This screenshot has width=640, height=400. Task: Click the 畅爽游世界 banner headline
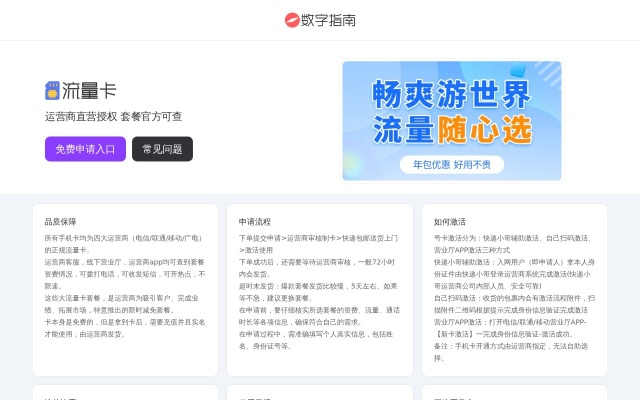451,96
